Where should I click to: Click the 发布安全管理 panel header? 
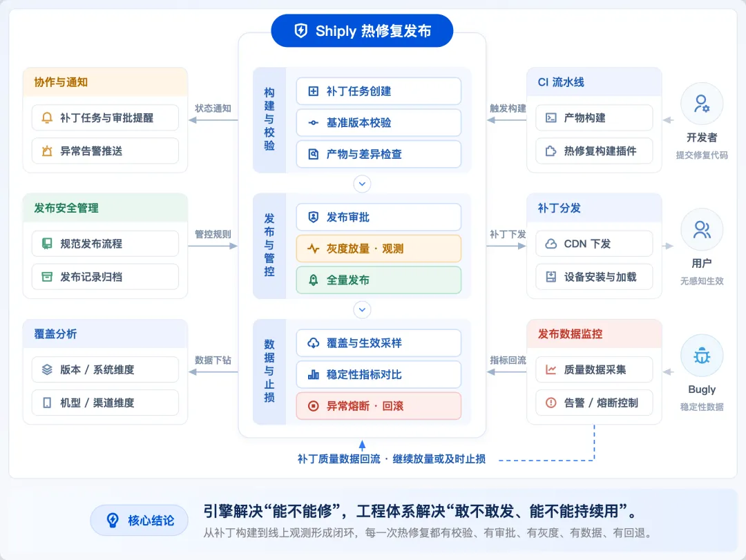pyautogui.click(x=105, y=208)
